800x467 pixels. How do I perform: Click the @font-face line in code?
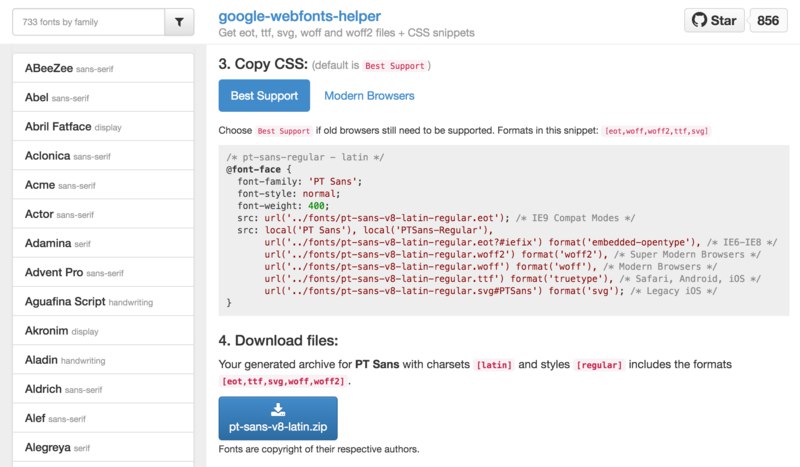(259, 169)
